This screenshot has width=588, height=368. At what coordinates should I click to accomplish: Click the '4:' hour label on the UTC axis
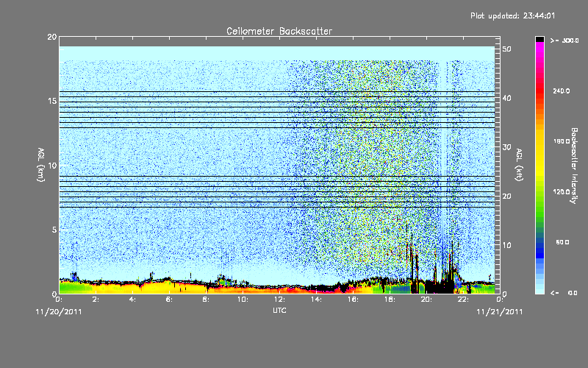click(132, 300)
